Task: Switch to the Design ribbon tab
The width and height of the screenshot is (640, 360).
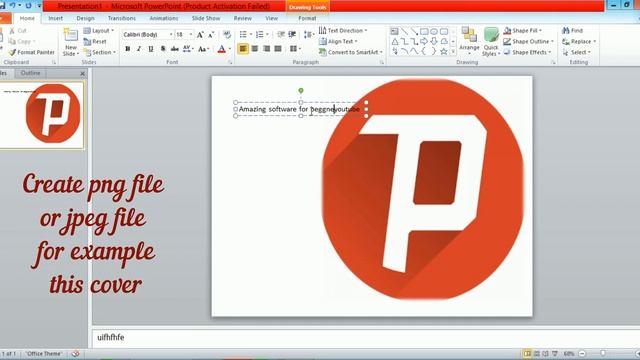Action: (85, 18)
